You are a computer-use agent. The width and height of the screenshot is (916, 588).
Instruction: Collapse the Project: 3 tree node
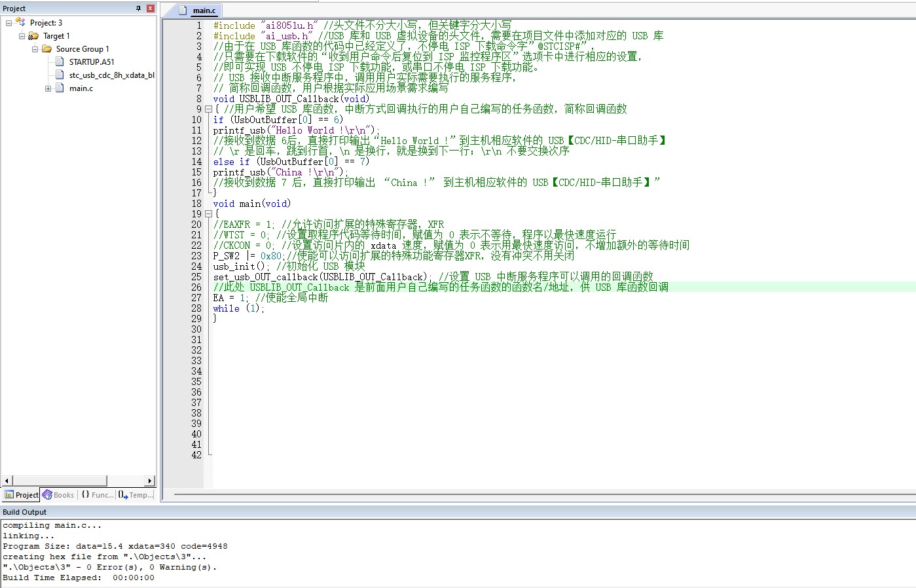point(9,23)
